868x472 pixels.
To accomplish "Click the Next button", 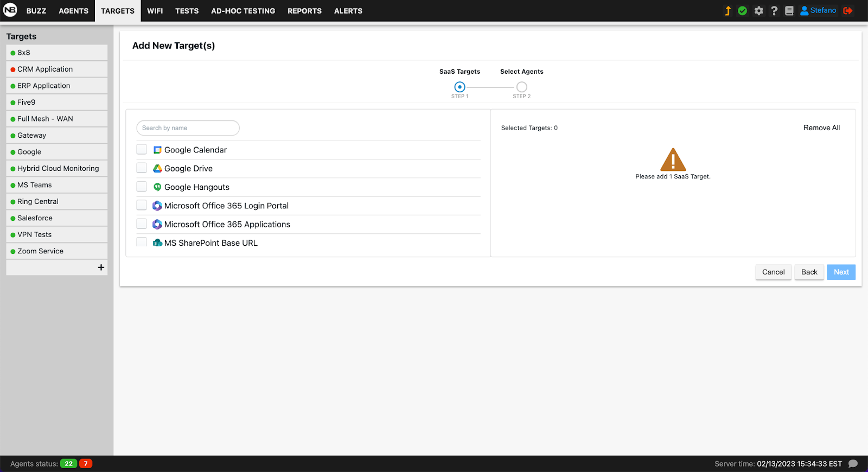I will pyautogui.click(x=841, y=272).
